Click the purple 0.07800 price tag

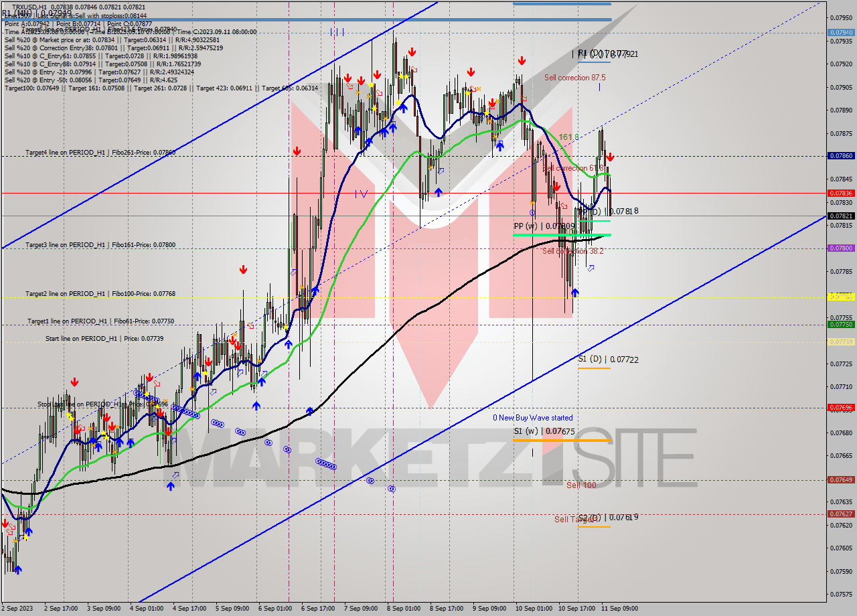(x=841, y=248)
